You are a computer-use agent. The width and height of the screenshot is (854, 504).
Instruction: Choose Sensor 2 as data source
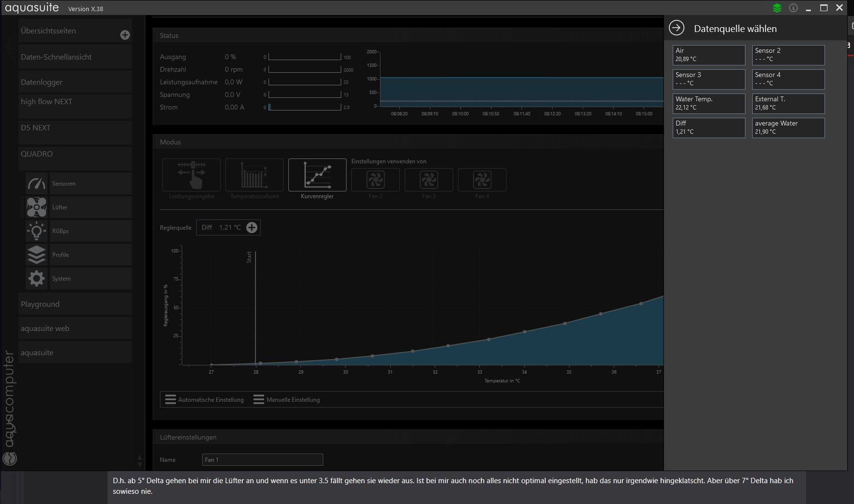pos(788,55)
